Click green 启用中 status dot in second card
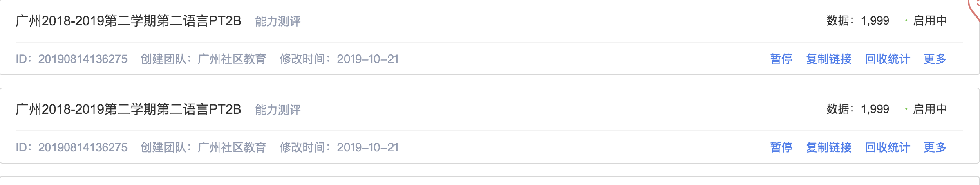Viewport: 980px width, 185px height. [906, 109]
